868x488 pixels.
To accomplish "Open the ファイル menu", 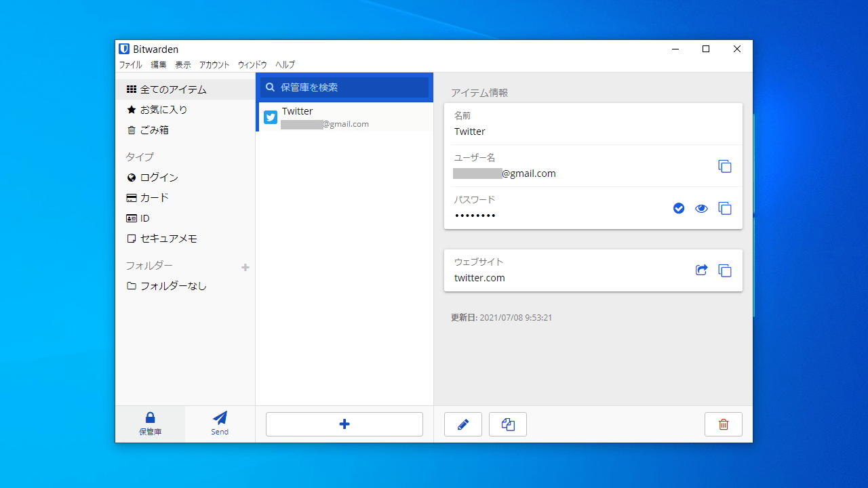I will (x=131, y=65).
